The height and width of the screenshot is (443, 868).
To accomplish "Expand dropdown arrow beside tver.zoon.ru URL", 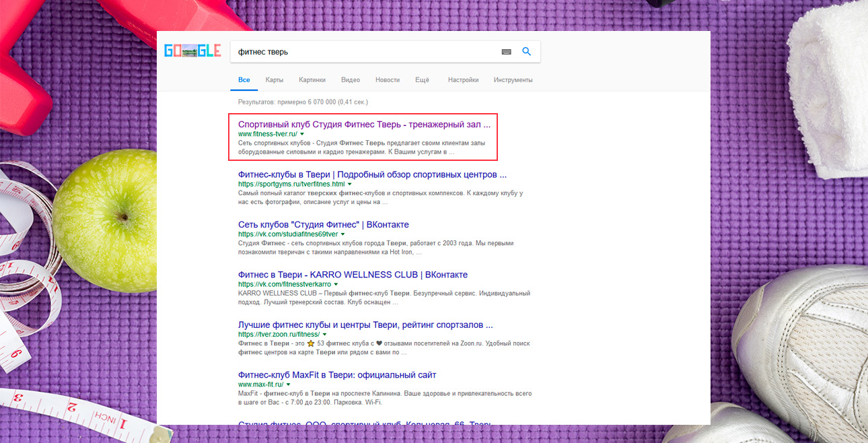I will coord(325,334).
